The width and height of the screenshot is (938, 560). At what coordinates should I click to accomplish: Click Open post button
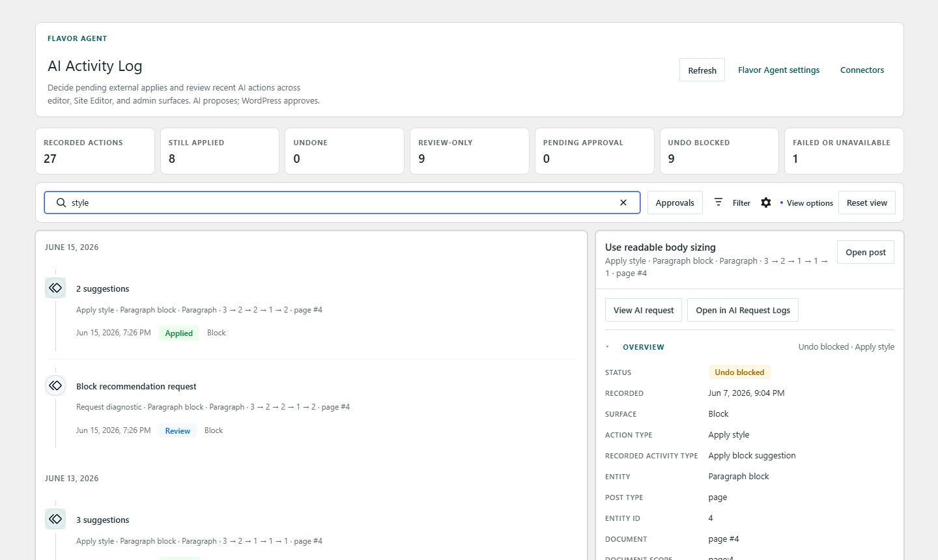coord(866,252)
